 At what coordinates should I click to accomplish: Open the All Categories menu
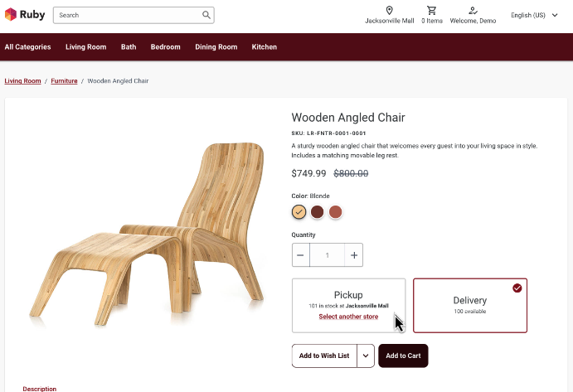[27, 47]
